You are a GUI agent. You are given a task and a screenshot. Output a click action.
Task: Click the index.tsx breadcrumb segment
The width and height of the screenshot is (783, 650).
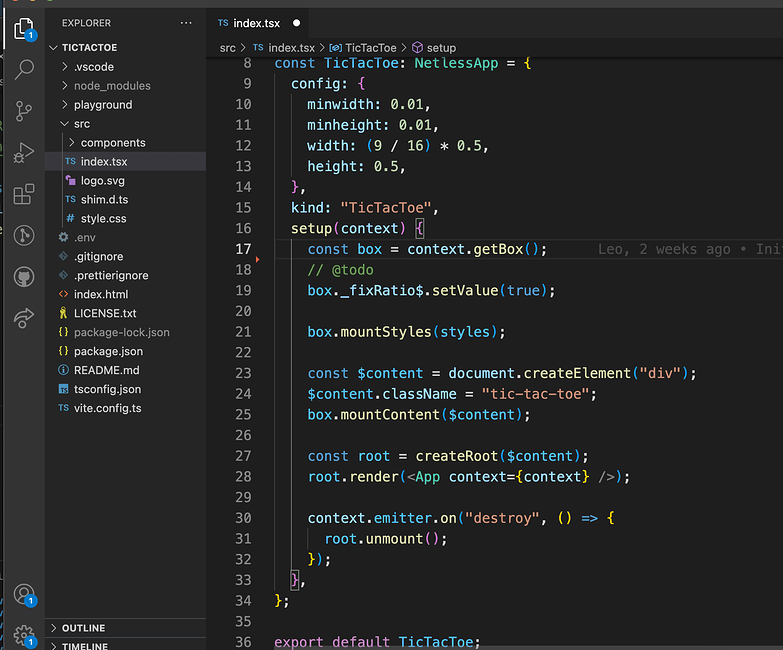[x=292, y=48]
